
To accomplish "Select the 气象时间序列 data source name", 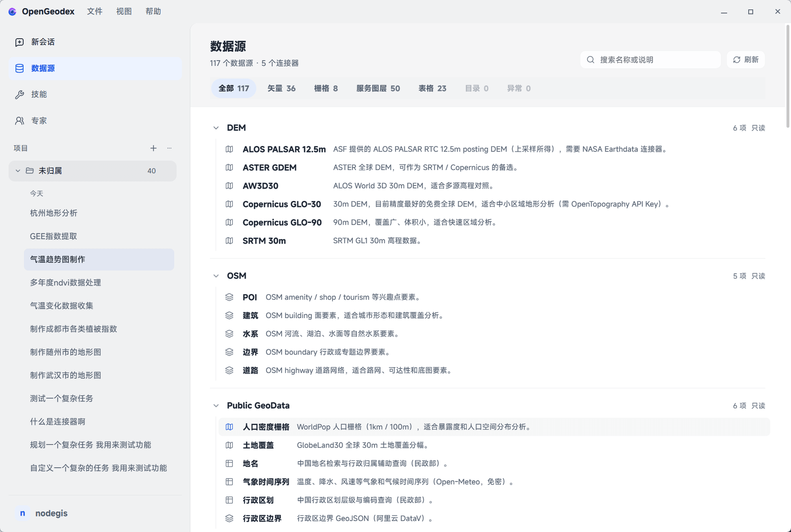I will (x=266, y=482).
